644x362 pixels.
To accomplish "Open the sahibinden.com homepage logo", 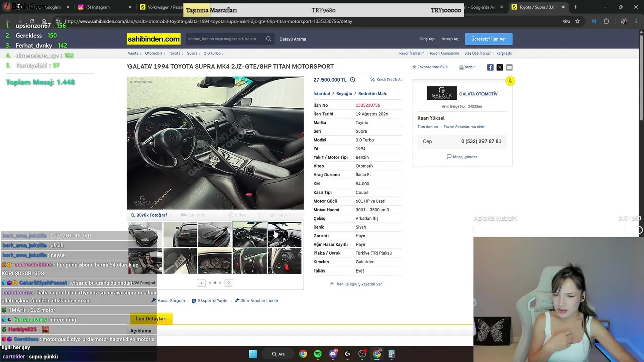I will (x=153, y=39).
